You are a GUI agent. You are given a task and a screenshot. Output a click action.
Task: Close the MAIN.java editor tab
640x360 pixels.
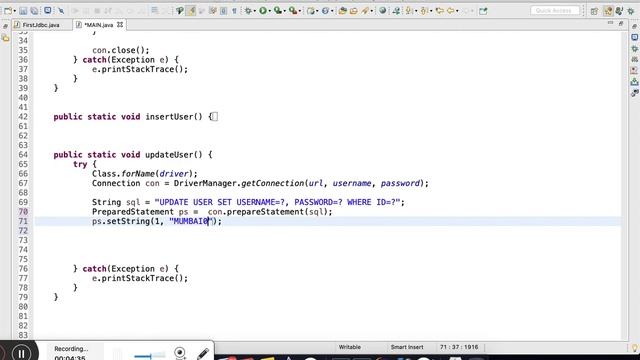click(x=120, y=24)
